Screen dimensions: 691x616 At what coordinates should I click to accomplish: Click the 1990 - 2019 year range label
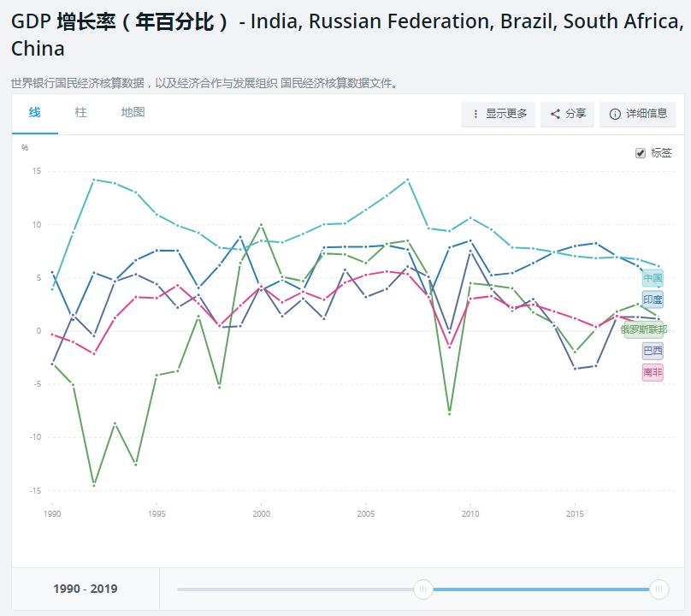(x=86, y=589)
